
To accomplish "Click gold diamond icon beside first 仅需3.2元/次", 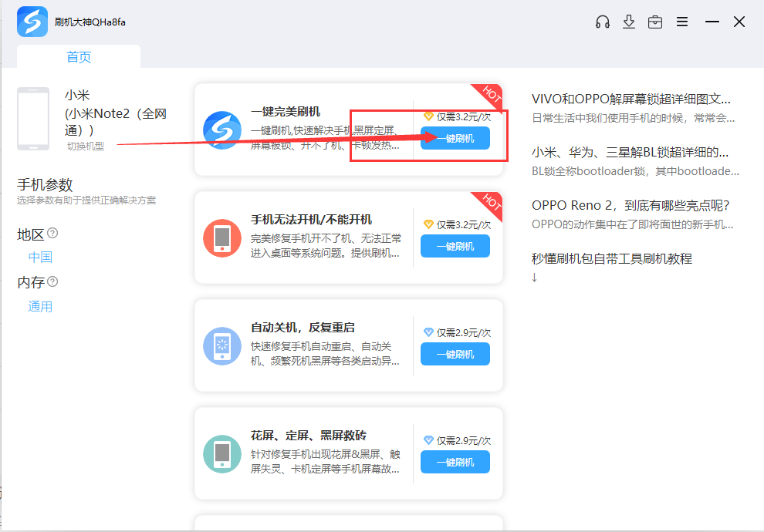I will (428, 116).
